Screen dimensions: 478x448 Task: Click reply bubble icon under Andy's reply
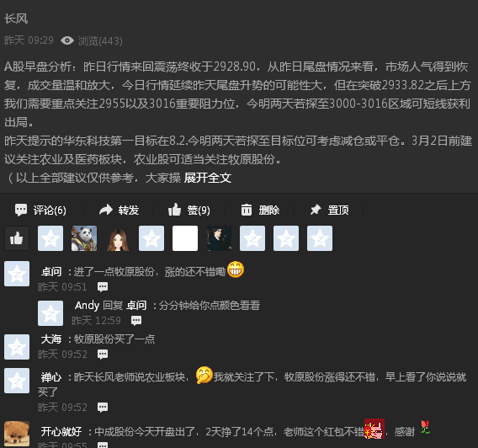coord(136,320)
